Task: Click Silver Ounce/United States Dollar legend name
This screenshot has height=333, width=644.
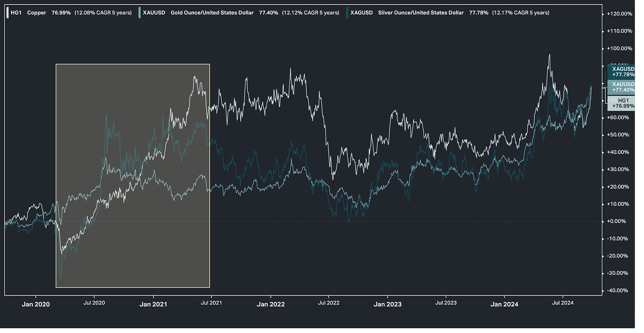Action: (x=421, y=13)
